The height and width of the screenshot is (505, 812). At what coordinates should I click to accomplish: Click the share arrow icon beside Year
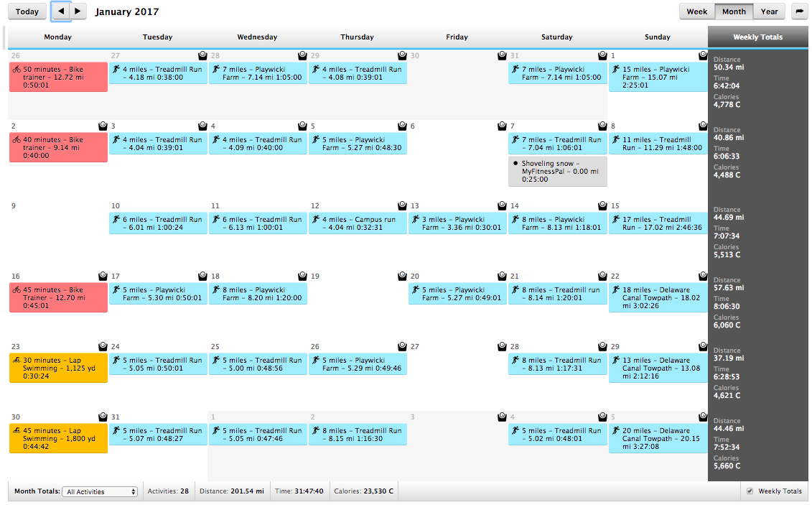[798, 11]
